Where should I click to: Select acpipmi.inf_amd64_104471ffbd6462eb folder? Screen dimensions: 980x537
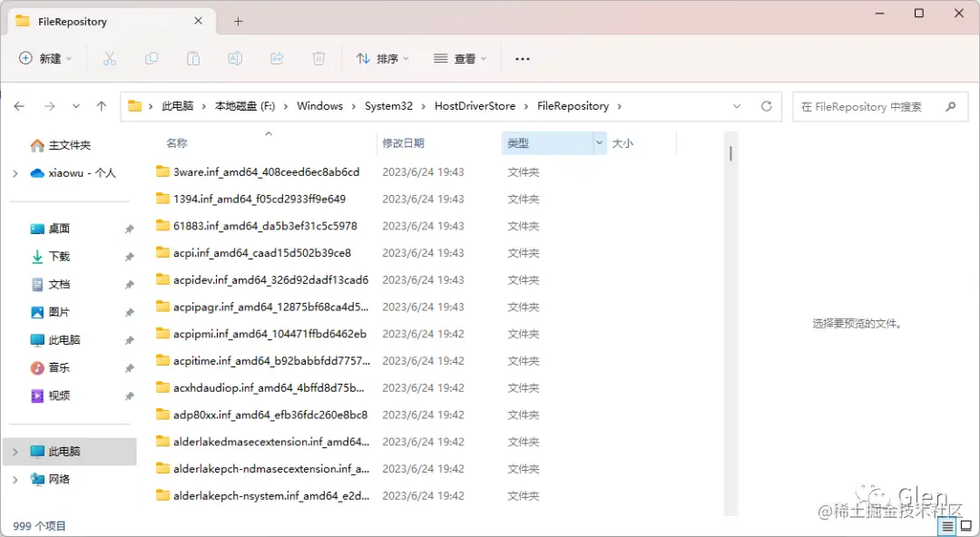click(270, 334)
